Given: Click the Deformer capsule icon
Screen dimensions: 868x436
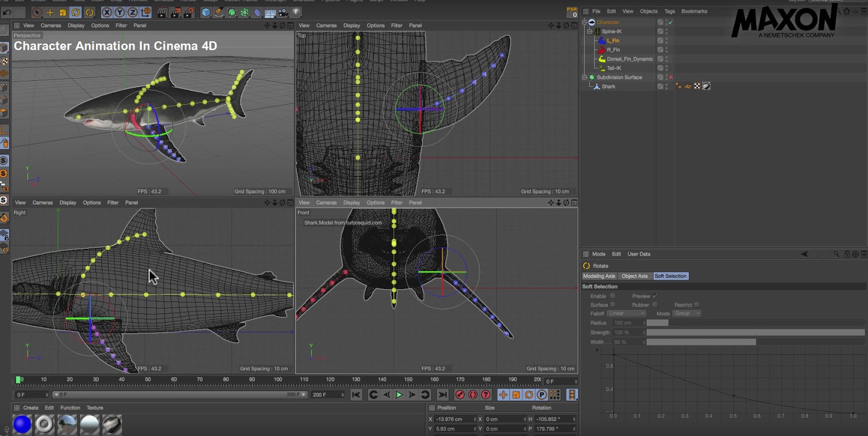Looking at the screenshot, I should click(258, 12).
